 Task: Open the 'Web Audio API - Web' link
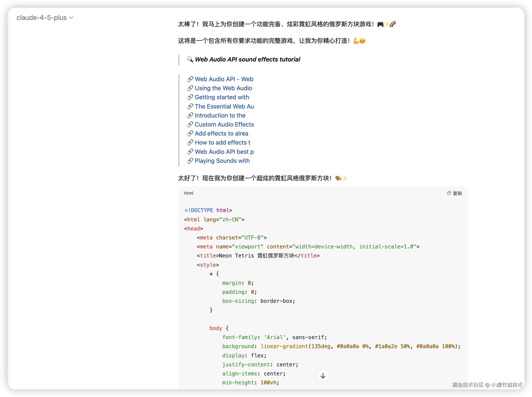[x=224, y=79]
